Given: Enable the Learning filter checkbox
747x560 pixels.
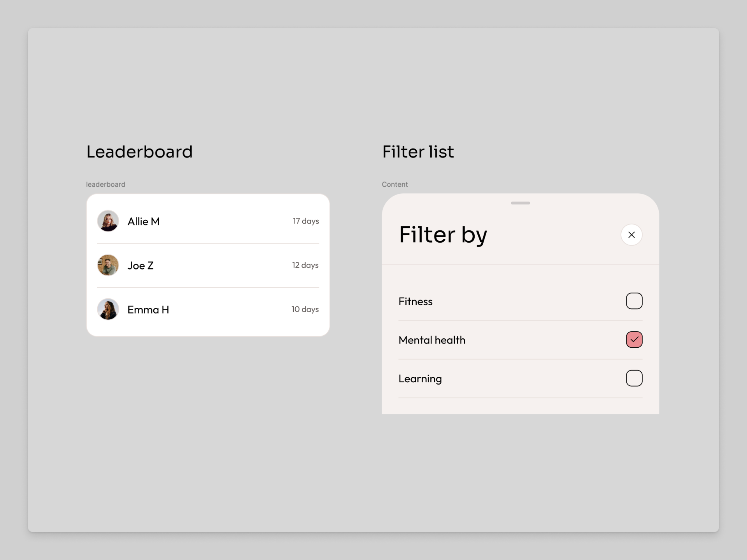Looking at the screenshot, I should coord(634,378).
